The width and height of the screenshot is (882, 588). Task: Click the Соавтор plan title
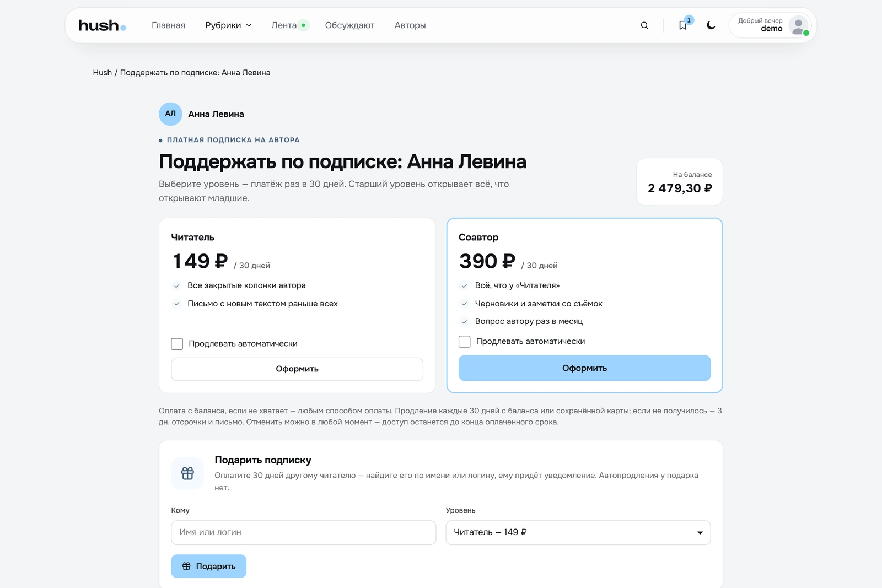478,238
